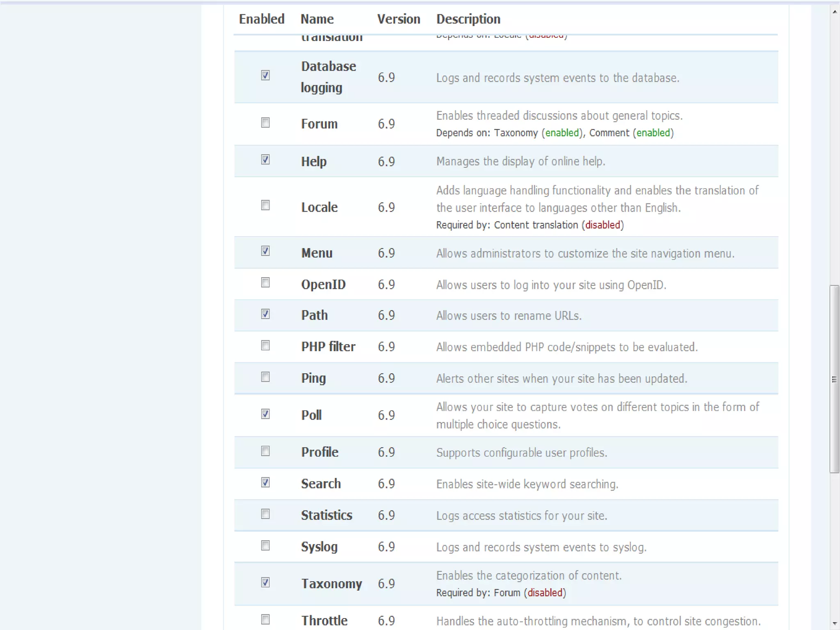Click the vertical scrollbar thumb
Image resolution: width=840 pixels, height=630 pixels.
(834, 379)
